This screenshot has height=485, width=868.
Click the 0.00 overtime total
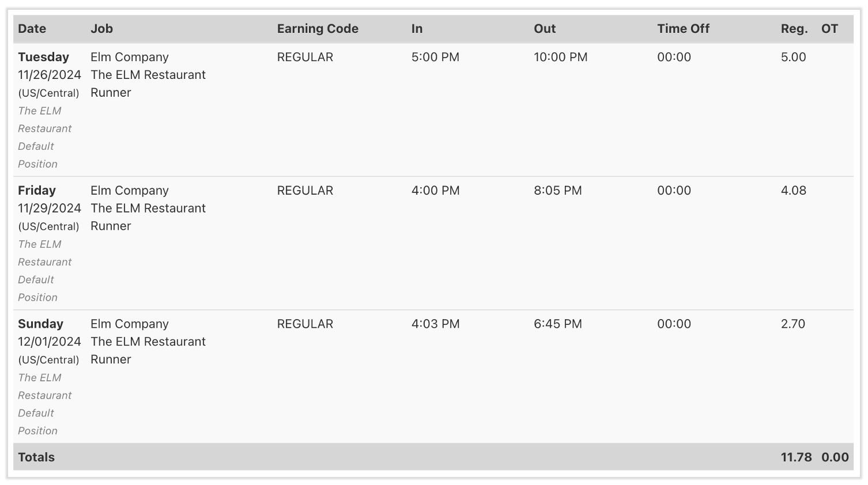pyautogui.click(x=835, y=457)
